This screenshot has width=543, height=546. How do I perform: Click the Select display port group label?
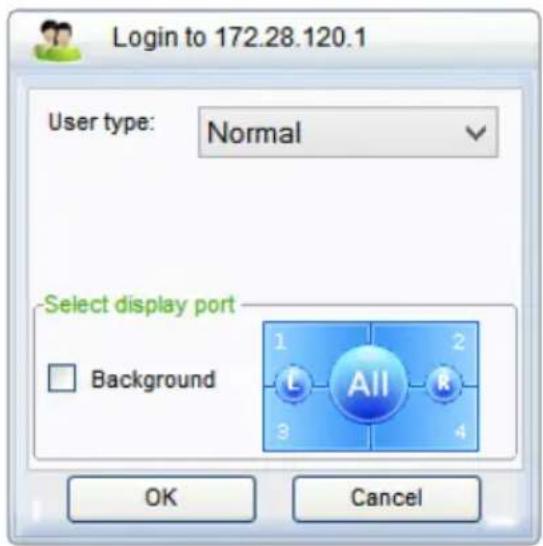coord(140,305)
